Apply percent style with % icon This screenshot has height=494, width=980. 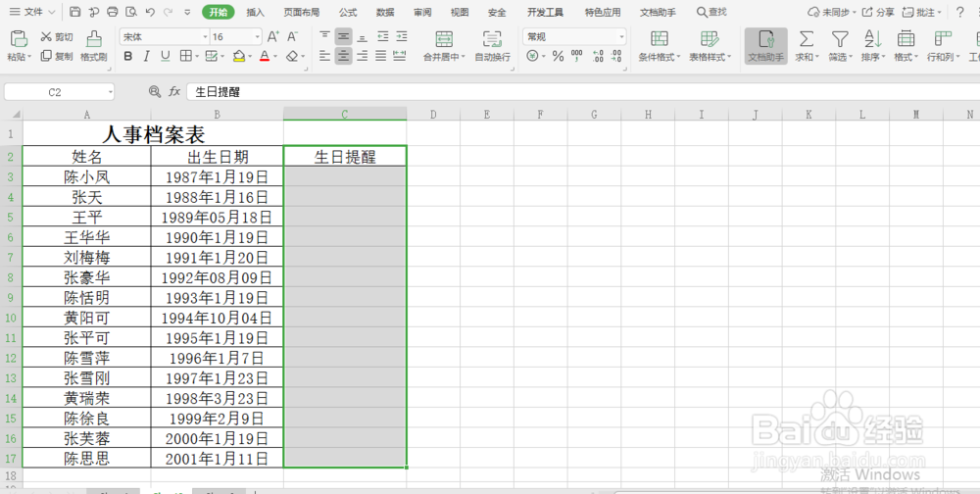click(x=558, y=56)
